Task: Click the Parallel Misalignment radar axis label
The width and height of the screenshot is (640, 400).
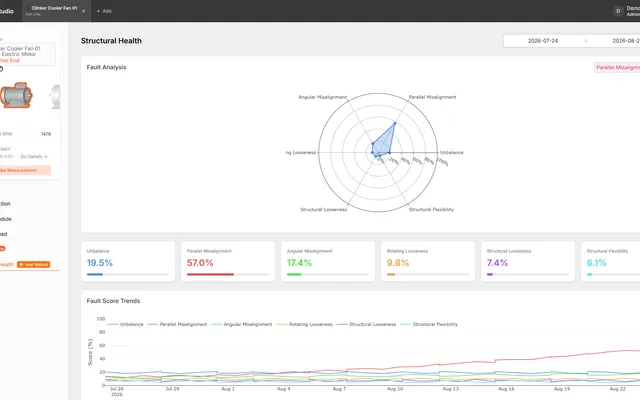Action: point(432,97)
